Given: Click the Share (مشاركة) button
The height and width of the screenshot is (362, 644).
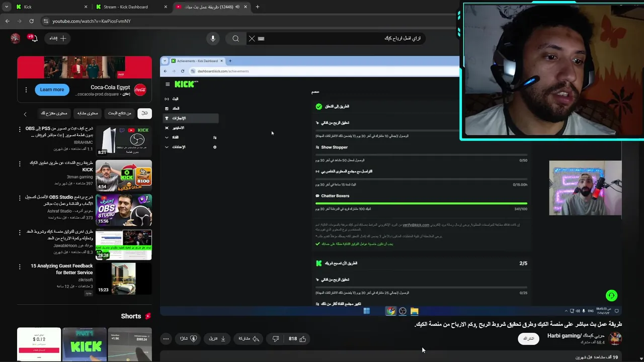Looking at the screenshot, I should (x=249, y=339).
